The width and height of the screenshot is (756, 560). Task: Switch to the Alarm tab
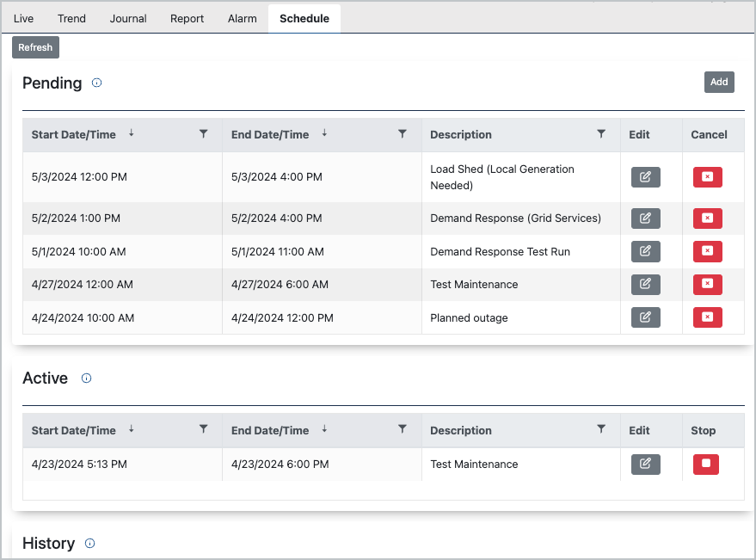coord(242,18)
